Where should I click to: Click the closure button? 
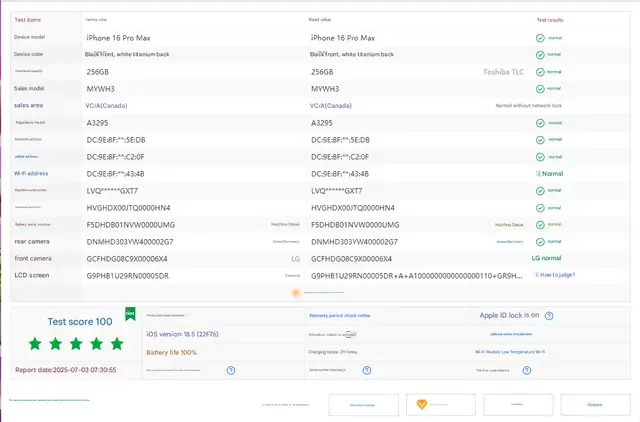coord(596,405)
